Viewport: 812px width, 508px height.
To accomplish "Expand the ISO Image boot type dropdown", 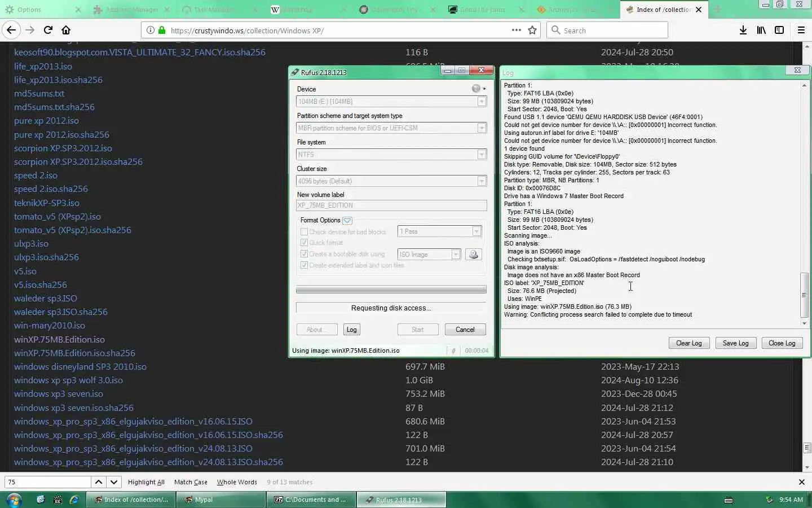I will 456,255.
